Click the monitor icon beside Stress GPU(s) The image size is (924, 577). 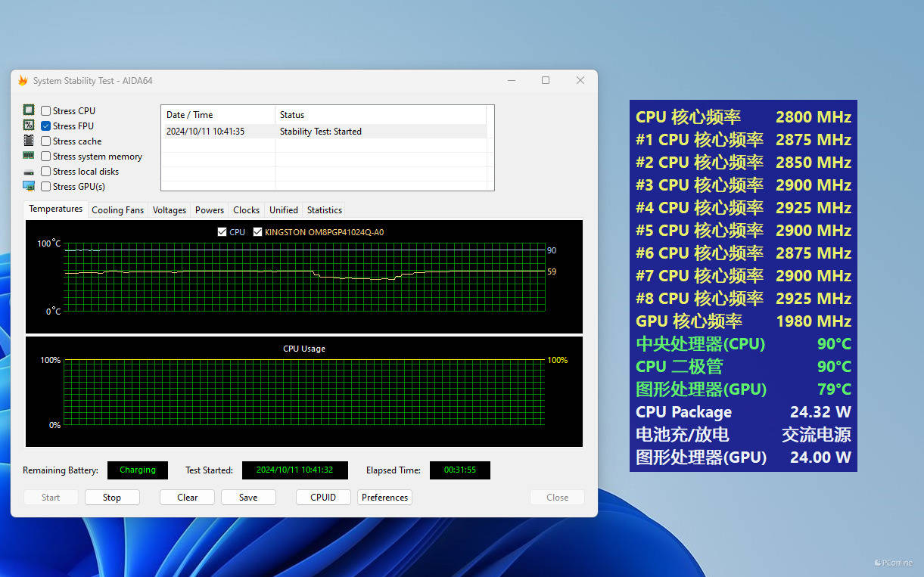[x=29, y=186]
